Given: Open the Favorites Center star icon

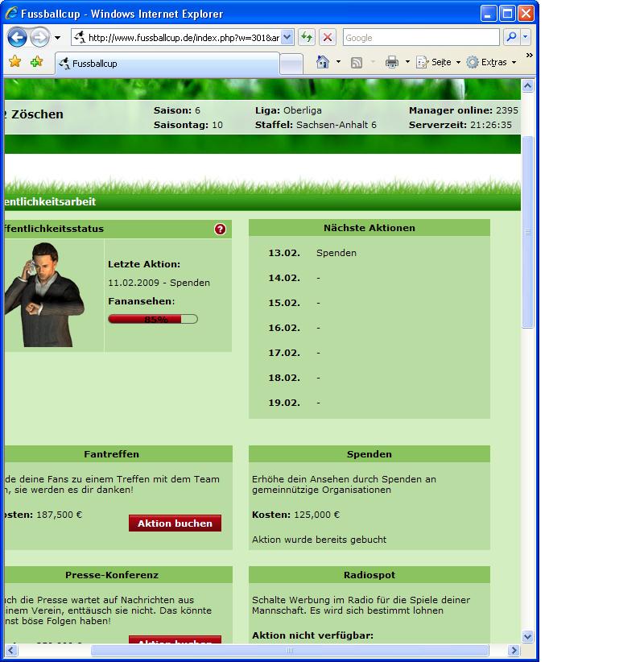Looking at the screenshot, I should tap(14, 62).
